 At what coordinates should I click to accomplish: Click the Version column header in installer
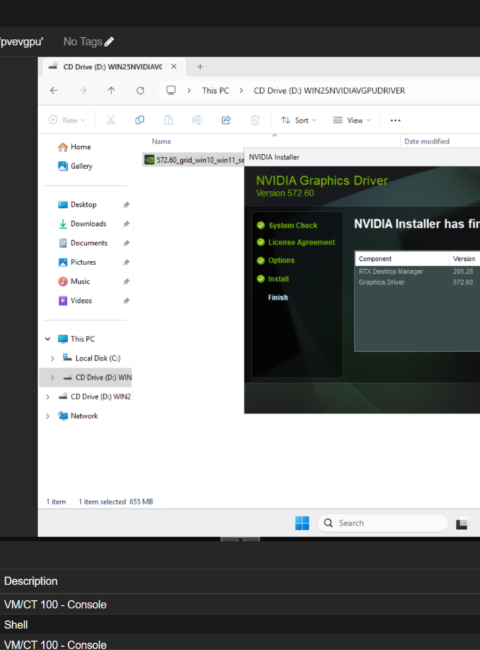pyautogui.click(x=464, y=259)
